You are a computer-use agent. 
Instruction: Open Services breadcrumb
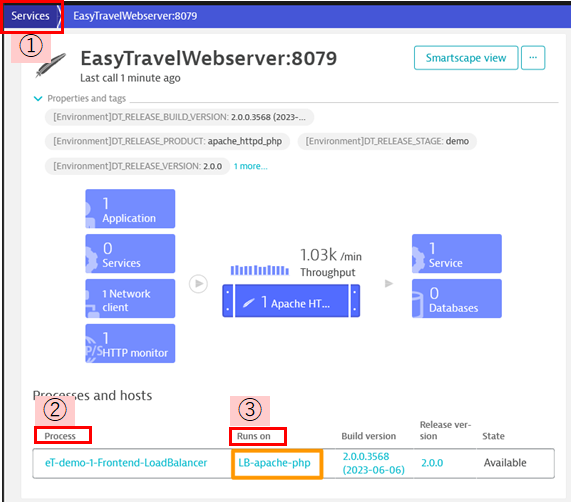pyautogui.click(x=30, y=16)
